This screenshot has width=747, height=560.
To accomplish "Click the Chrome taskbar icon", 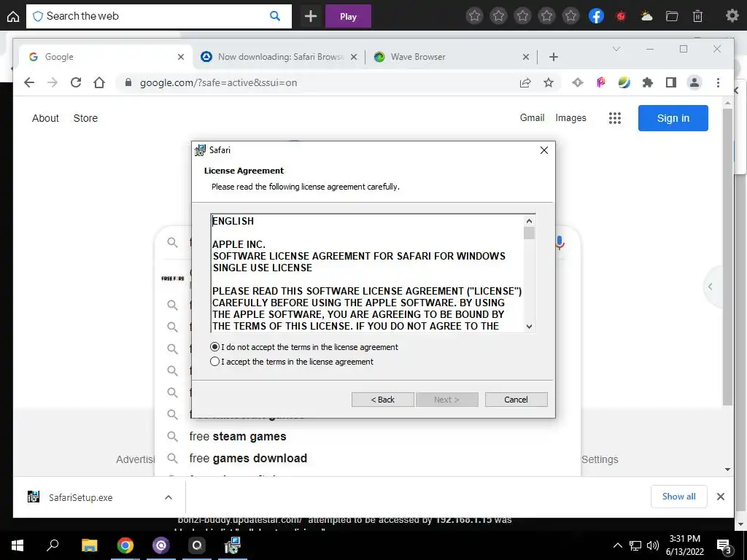I will click(x=125, y=545).
